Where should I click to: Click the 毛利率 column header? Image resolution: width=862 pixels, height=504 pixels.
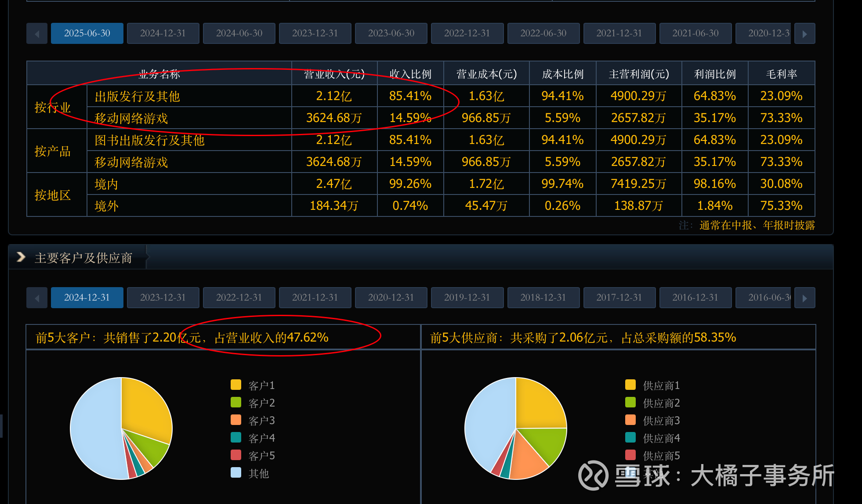pos(781,74)
